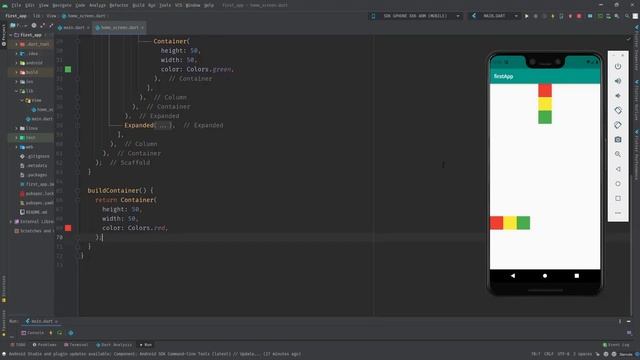This screenshot has height=360, width=640.
Task: Click the 'buildContainer() {' code line
Action: pyautogui.click(x=120, y=191)
